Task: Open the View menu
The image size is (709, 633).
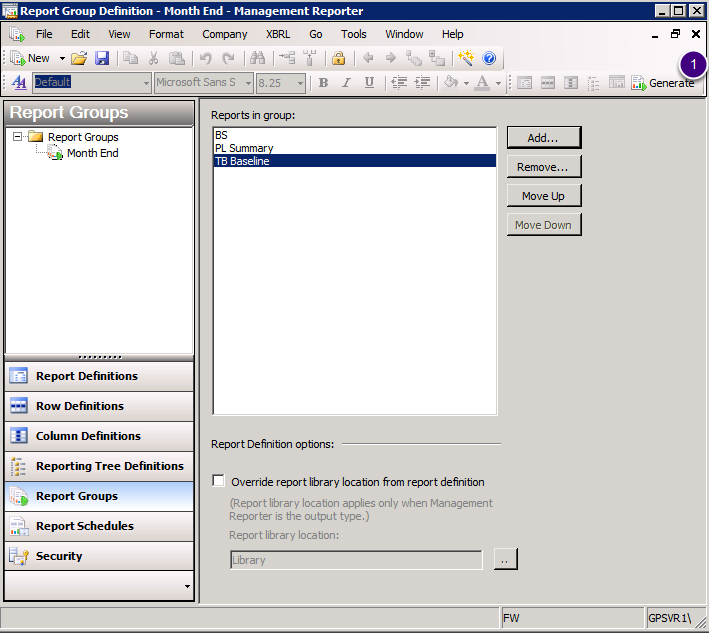Action: pos(119,34)
